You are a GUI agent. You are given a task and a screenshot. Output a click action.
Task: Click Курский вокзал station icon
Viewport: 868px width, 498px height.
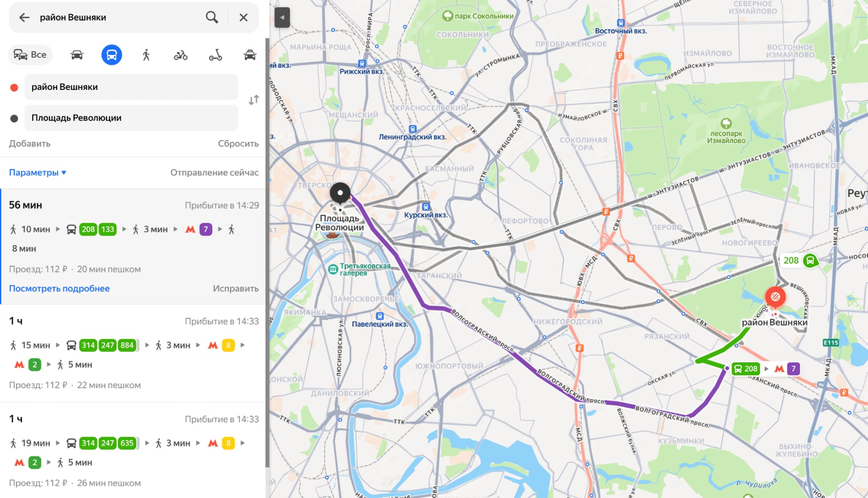(x=425, y=207)
